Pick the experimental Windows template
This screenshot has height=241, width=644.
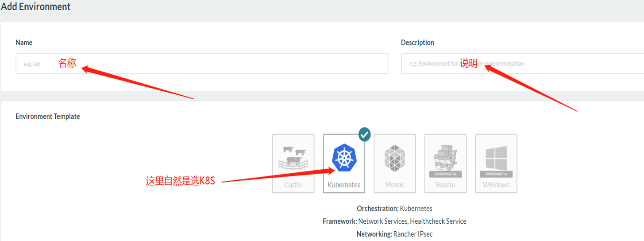tap(496, 163)
